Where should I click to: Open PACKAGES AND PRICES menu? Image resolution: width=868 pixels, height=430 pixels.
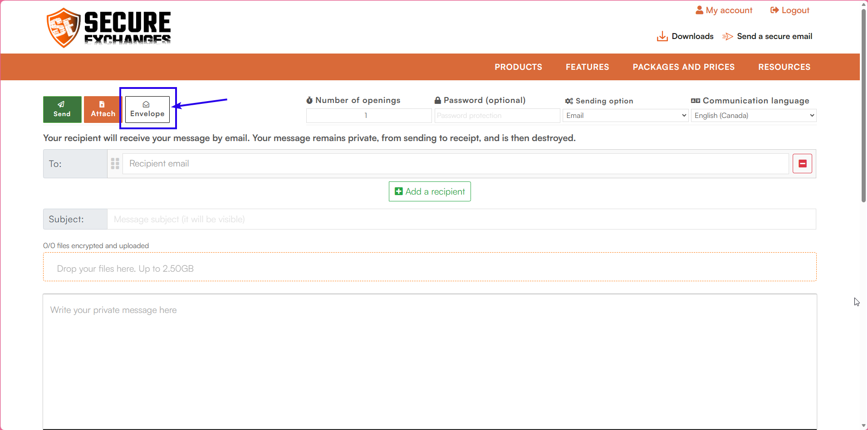click(683, 67)
